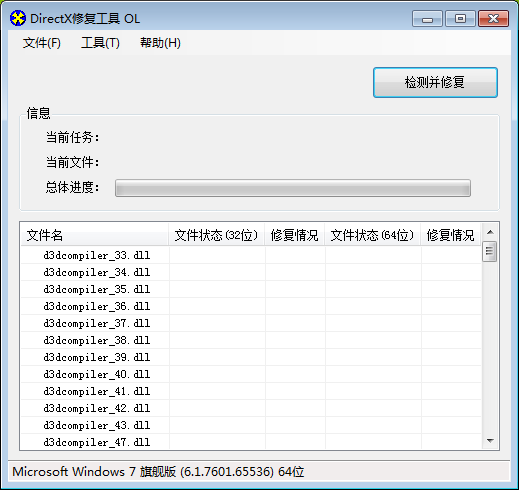Screen dimensions: 519x490
Task: Select the d3dcompiler_37.dll row
Action: [251, 323]
